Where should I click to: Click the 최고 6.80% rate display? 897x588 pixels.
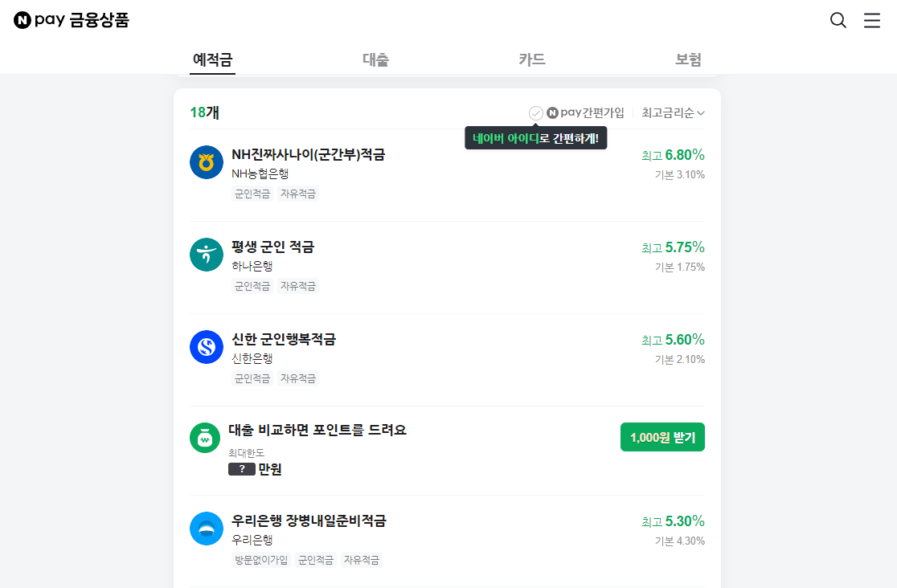point(672,155)
